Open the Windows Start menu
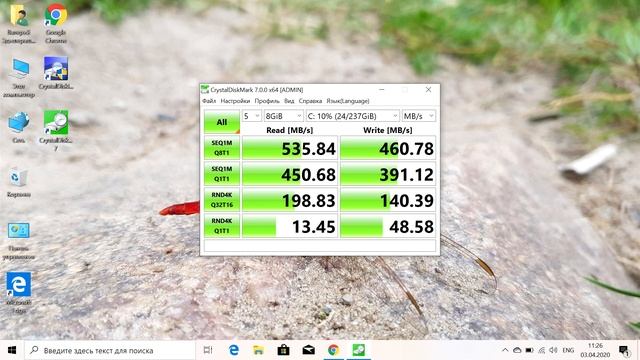 (12, 350)
